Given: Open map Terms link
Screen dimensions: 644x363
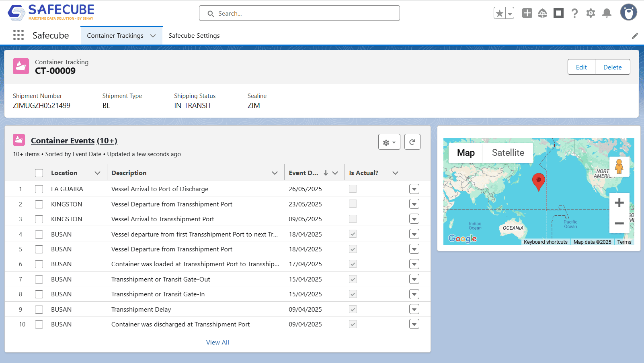Looking at the screenshot, I should pyautogui.click(x=624, y=242).
